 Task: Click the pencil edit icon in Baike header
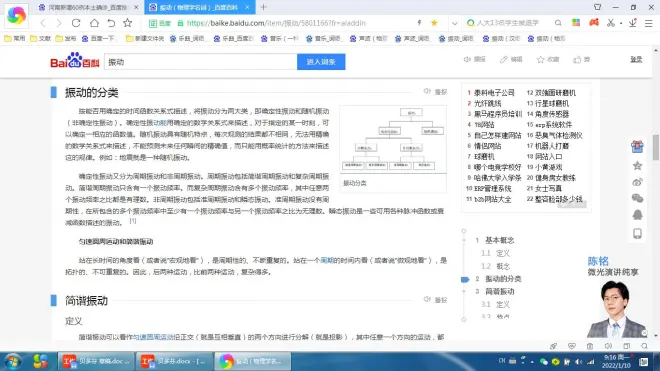503,59
